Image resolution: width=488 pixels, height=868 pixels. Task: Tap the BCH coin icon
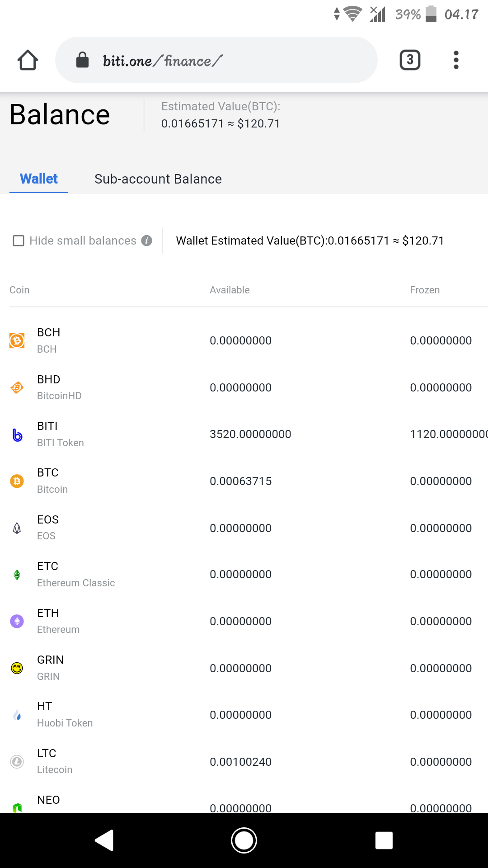click(x=17, y=340)
